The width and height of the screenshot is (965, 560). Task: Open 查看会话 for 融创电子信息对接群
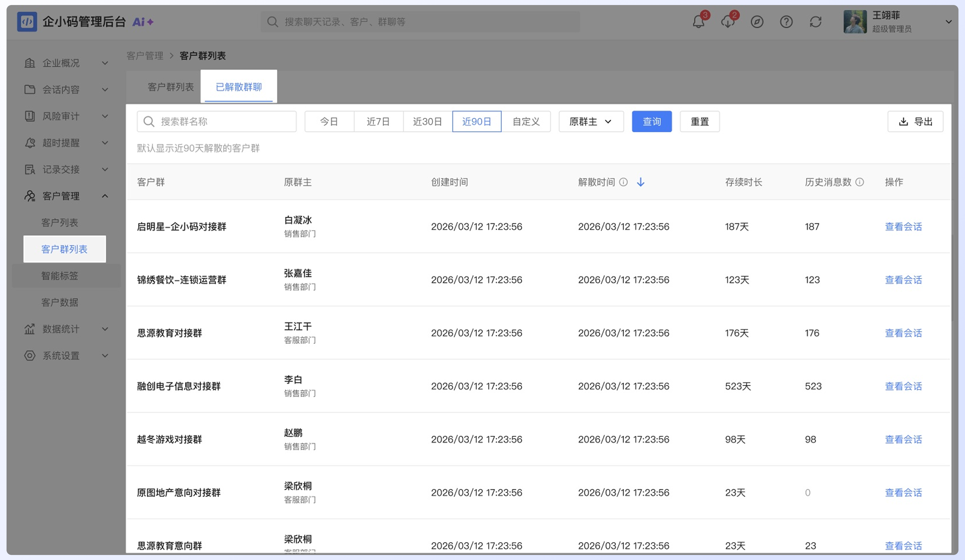(x=903, y=386)
